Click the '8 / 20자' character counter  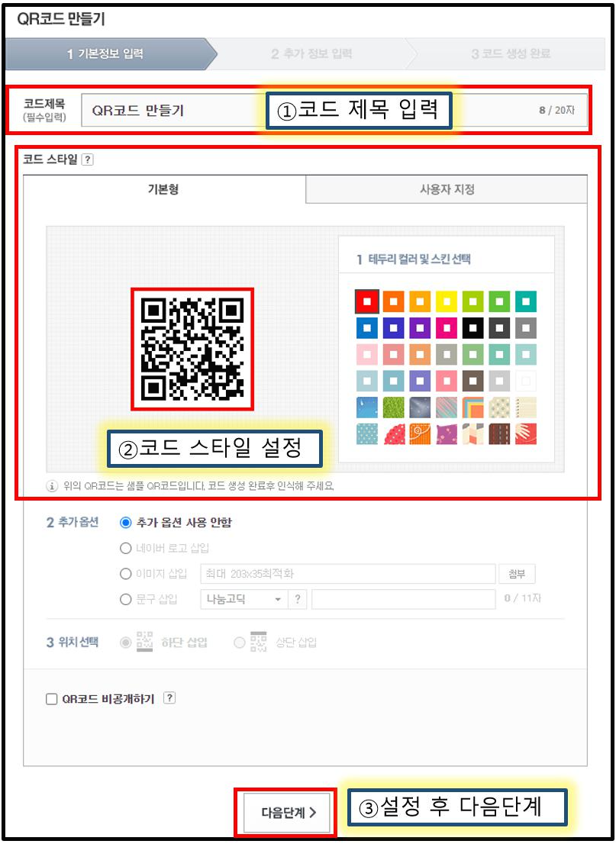click(556, 111)
